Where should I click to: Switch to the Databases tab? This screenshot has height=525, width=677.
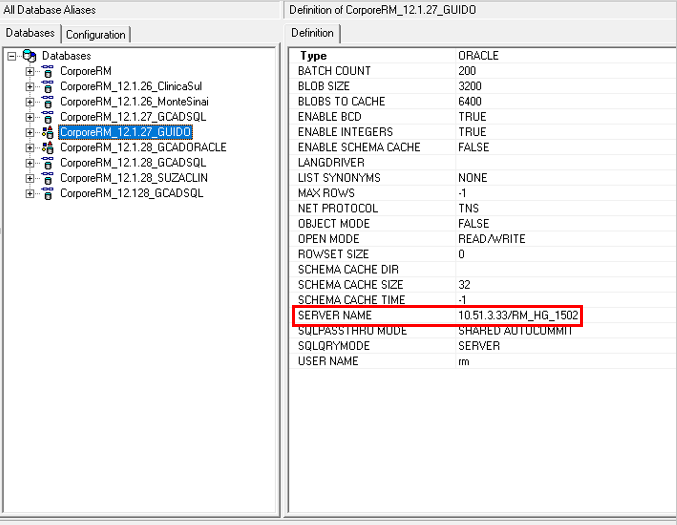(x=30, y=33)
